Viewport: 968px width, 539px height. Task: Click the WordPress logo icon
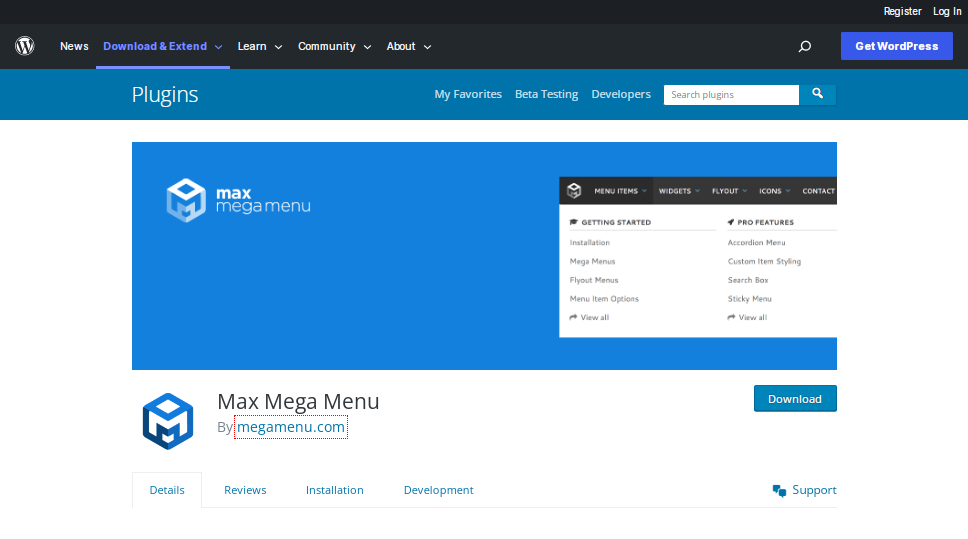[x=25, y=46]
